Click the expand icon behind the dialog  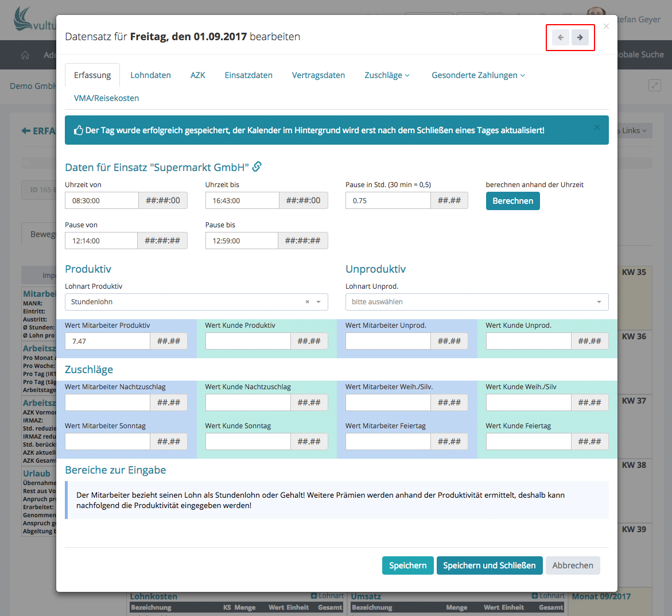coord(654,86)
